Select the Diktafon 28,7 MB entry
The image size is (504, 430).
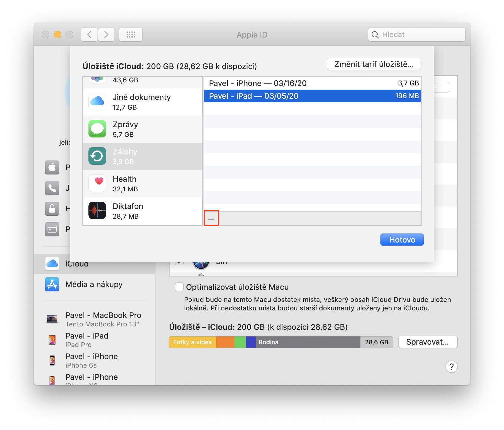click(143, 211)
